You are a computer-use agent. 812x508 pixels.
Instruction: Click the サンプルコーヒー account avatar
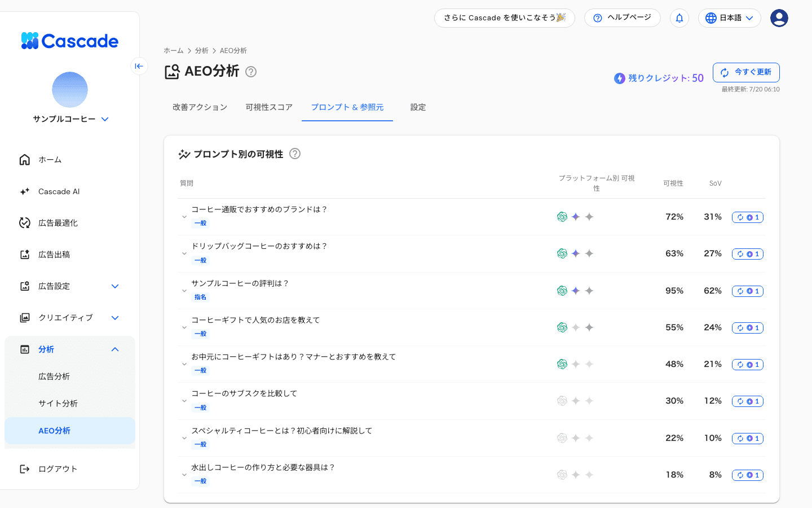(x=70, y=90)
